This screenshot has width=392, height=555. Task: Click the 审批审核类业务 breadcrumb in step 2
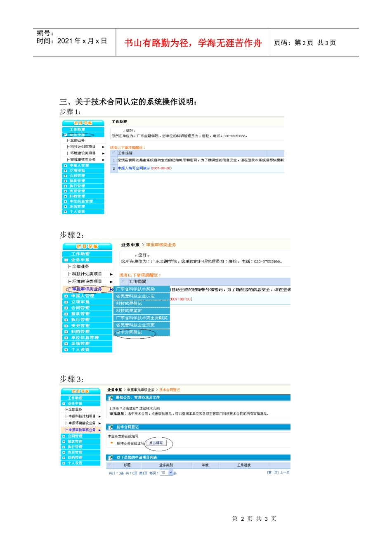(161, 245)
